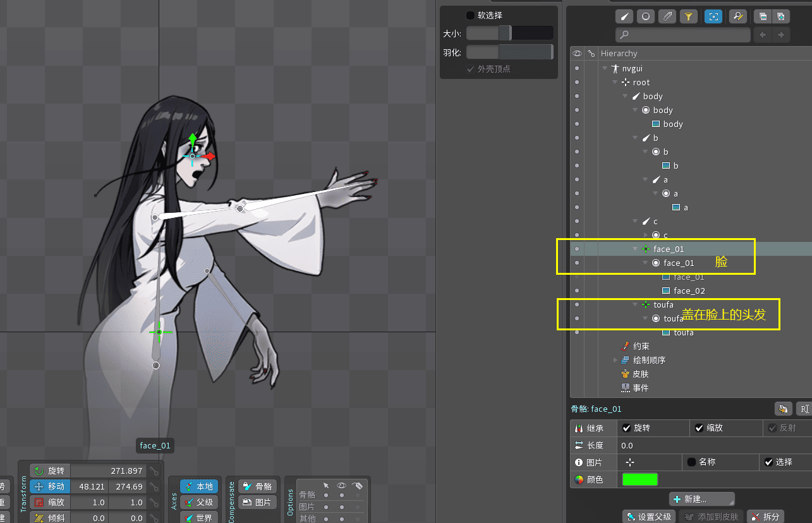Image resolution: width=812 pixels, height=523 pixels.
Task: Uncheck the 缩放 inherit checkbox
Action: pyautogui.click(x=699, y=428)
